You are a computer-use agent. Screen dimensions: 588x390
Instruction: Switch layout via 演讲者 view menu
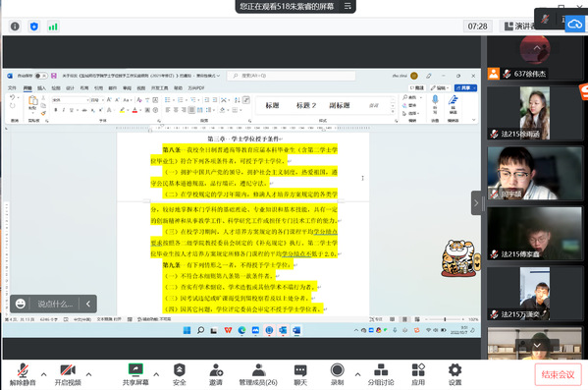tap(519, 26)
